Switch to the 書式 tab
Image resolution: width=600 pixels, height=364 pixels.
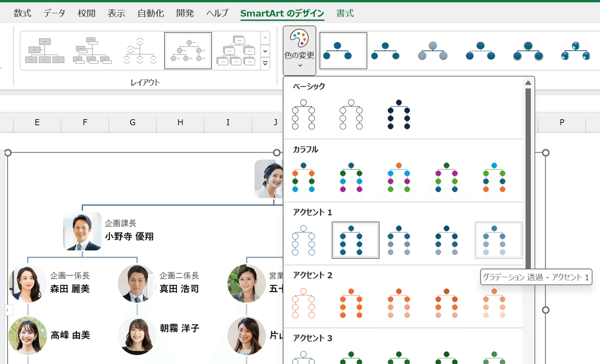[345, 13]
